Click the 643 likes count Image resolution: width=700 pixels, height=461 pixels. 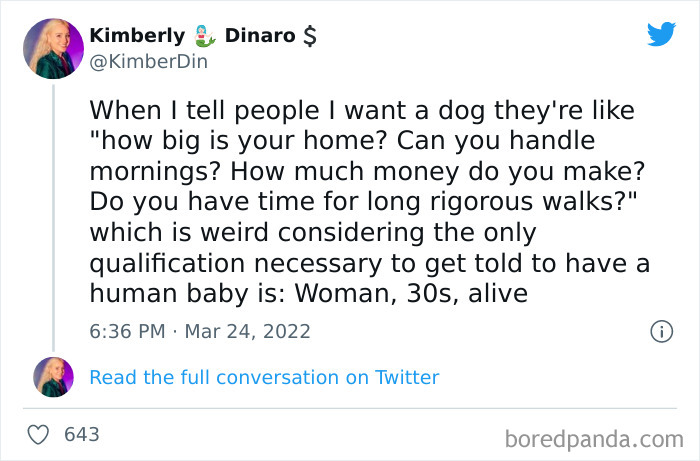point(82,435)
